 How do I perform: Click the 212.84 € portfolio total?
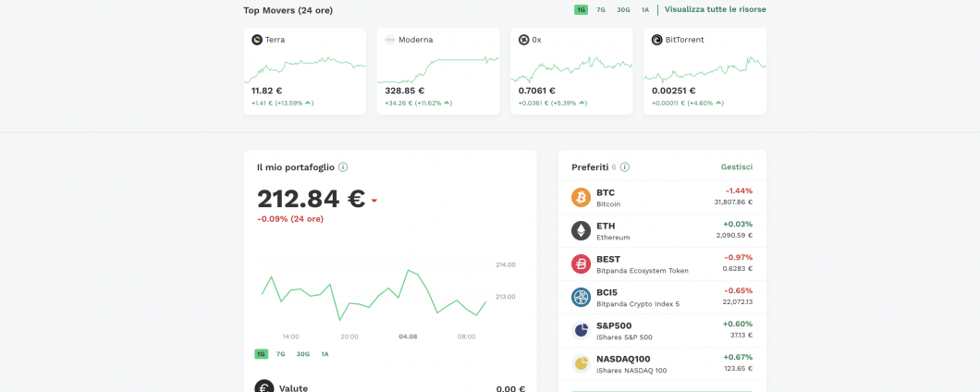[x=312, y=199]
